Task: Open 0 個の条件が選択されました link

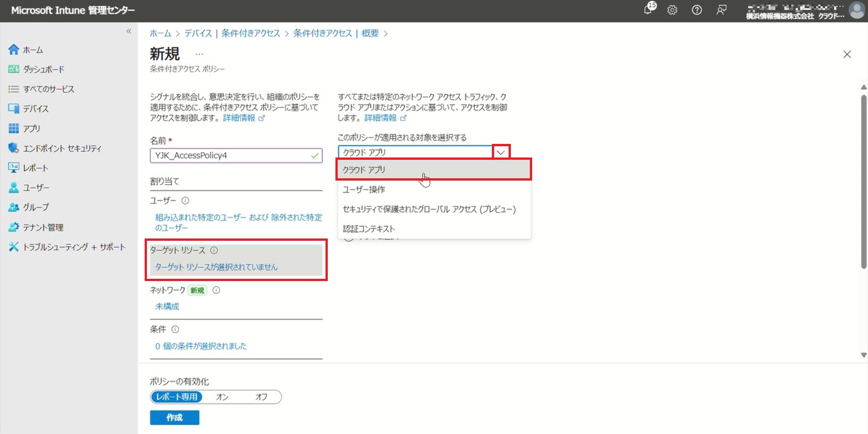Action: point(201,346)
